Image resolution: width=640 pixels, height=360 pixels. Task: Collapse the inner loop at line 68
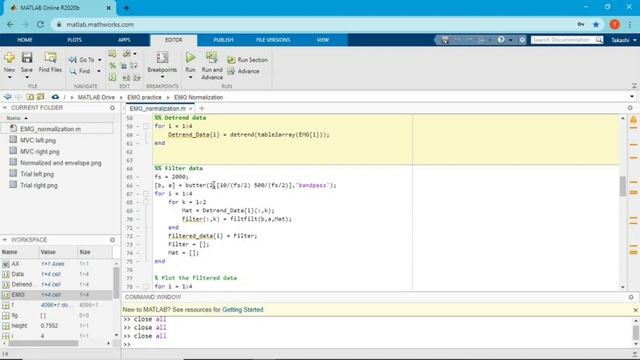tap(146, 202)
